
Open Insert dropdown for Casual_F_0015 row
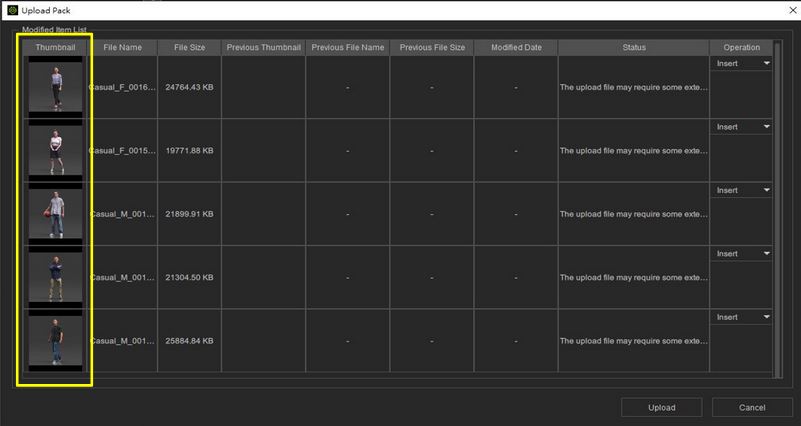(x=741, y=127)
